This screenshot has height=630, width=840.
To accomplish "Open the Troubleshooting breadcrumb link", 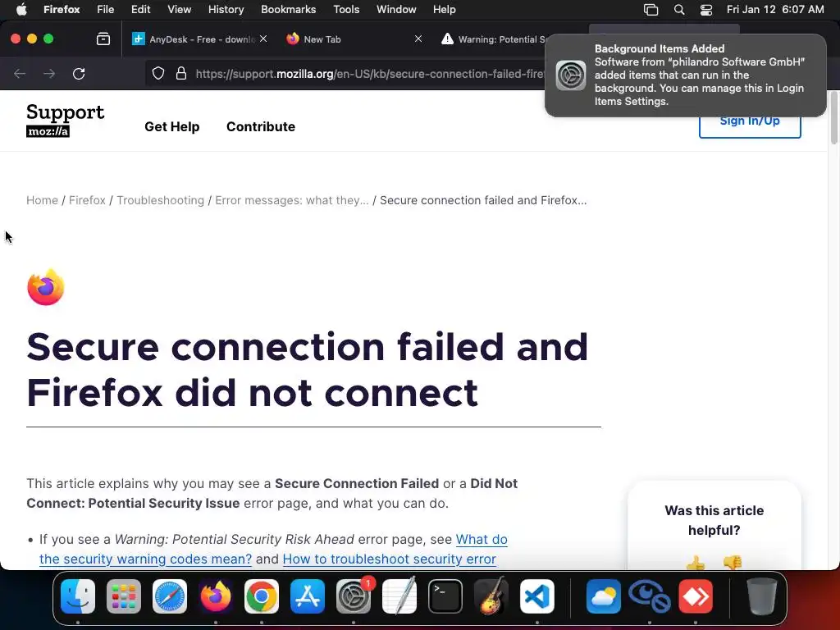I will 160,200.
